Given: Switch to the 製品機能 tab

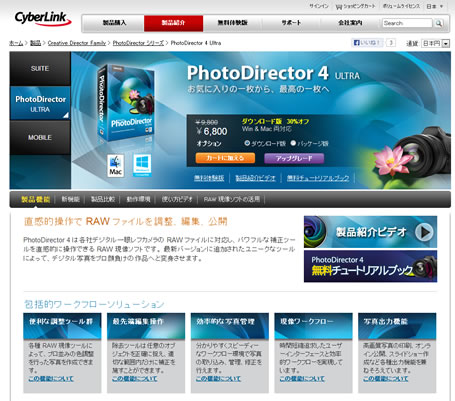Looking at the screenshot, I should 35,199.
